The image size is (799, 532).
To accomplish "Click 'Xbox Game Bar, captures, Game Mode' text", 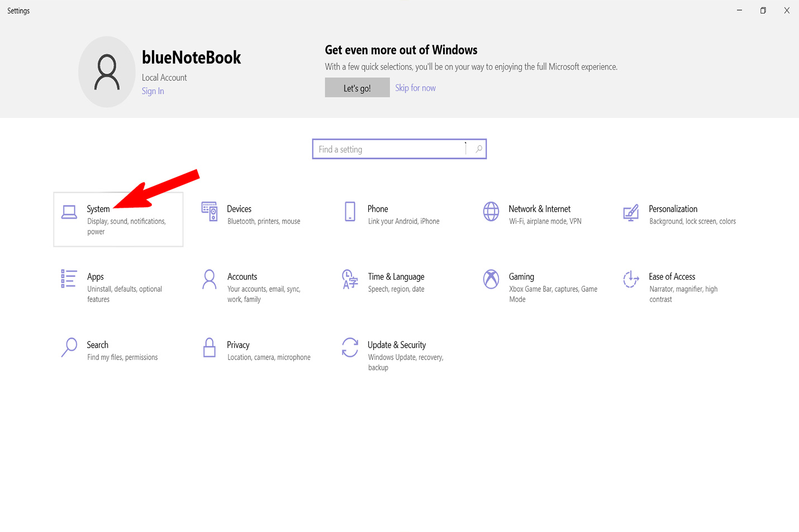I will pyautogui.click(x=553, y=294).
